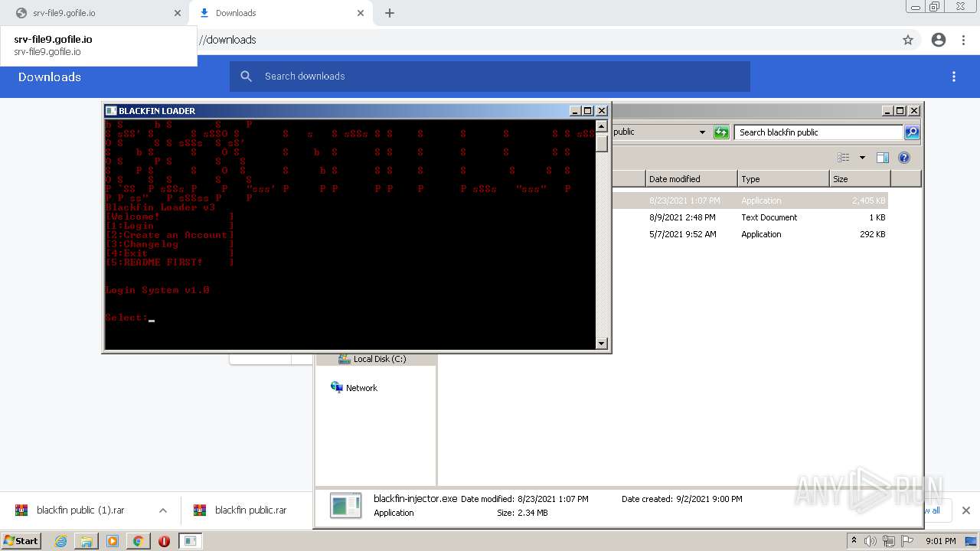980x551 pixels.
Task: Minimize the BLACKFIN LOADER console window
Action: point(576,111)
